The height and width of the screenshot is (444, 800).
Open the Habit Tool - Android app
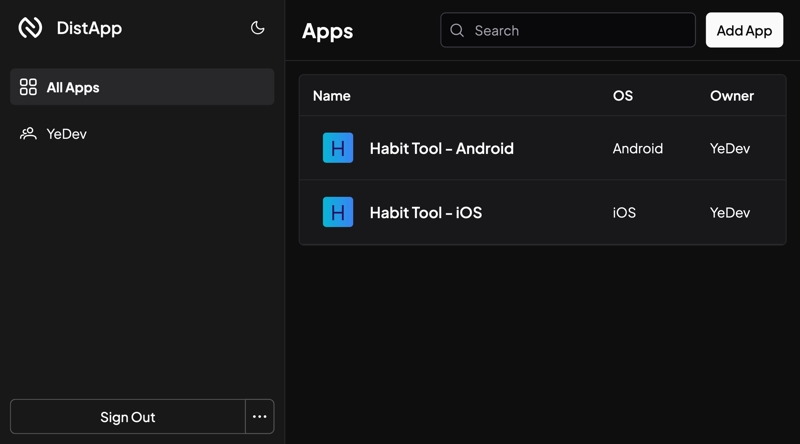pos(542,148)
